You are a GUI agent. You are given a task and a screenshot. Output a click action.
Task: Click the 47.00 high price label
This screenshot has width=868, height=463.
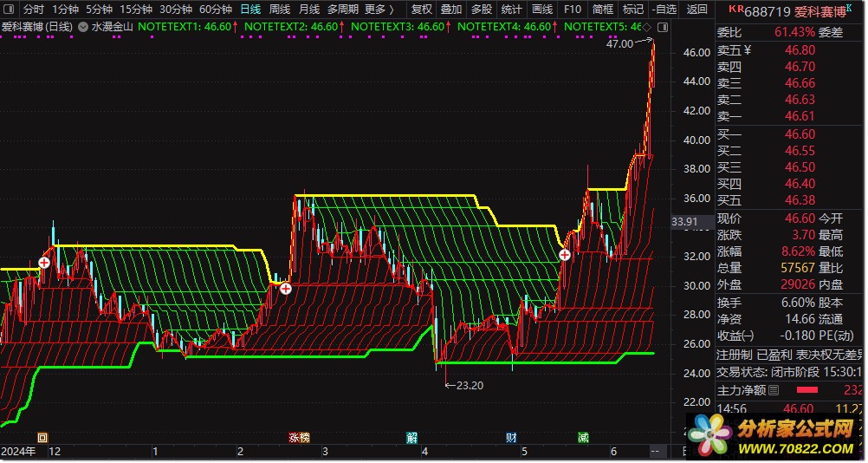tap(620, 43)
